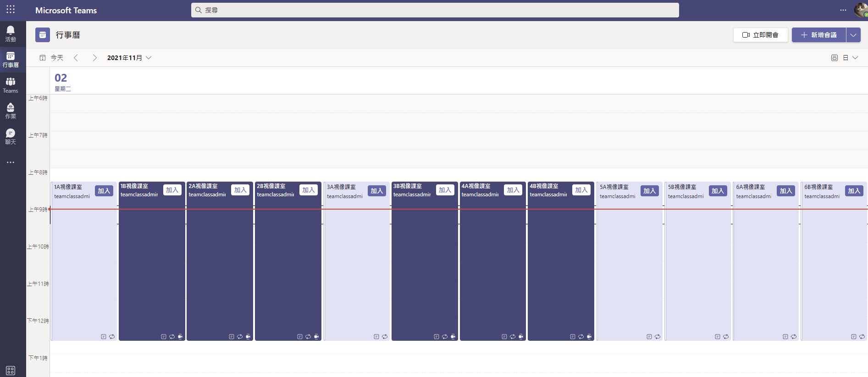Screen dimensions: 868x377
Task: Join the 6A視像課室 meeting
Action: pos(786,191)
